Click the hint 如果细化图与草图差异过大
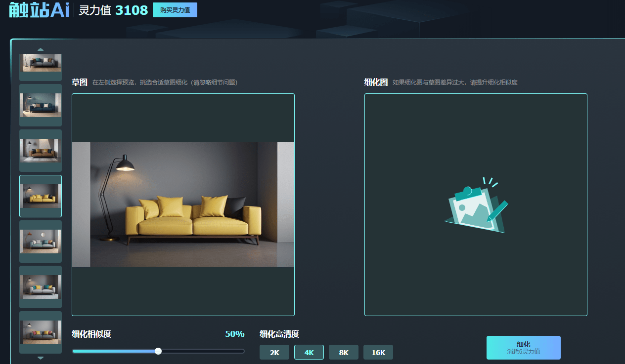This screenshot has height=364, width=625. [x=455, y=82]
